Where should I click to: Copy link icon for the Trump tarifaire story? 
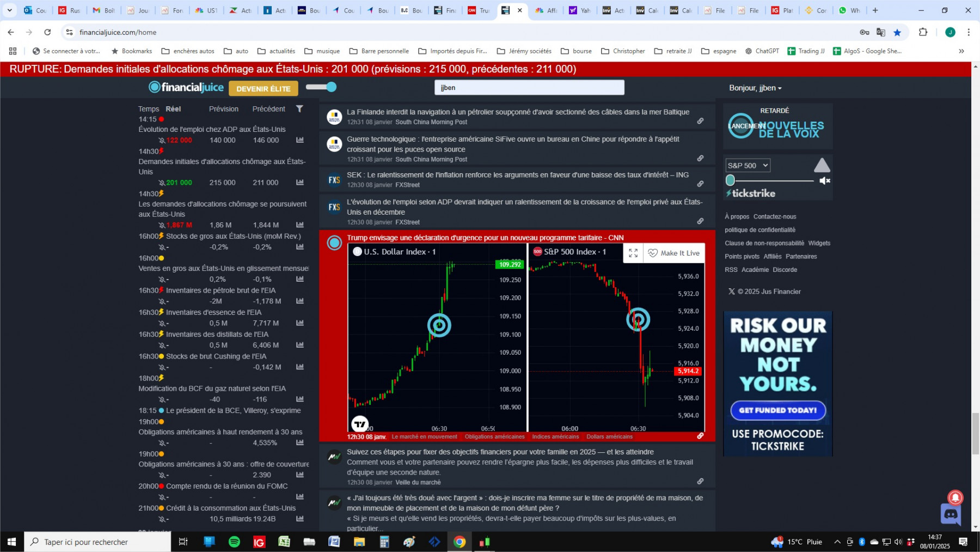(700, 436)
